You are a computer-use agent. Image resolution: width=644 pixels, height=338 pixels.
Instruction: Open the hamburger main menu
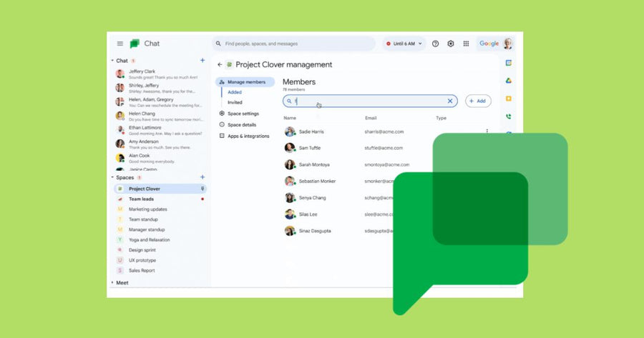tap(120, 44)
